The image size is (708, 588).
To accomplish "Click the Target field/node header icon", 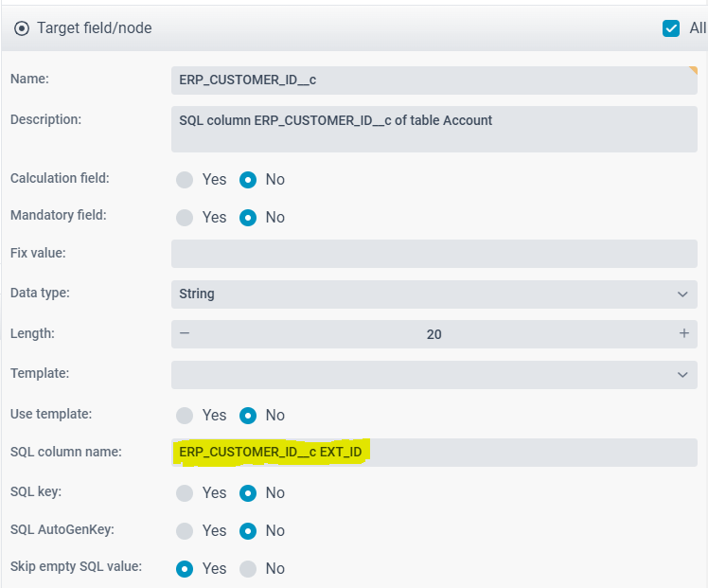I will (22, 28).
